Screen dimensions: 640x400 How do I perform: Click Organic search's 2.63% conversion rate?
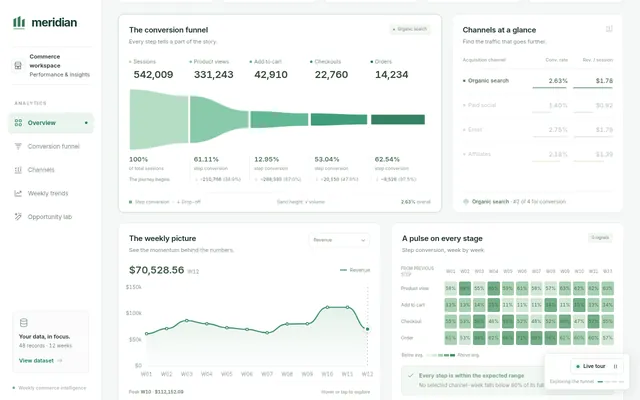pyautogui.click(x=558, y=81)
